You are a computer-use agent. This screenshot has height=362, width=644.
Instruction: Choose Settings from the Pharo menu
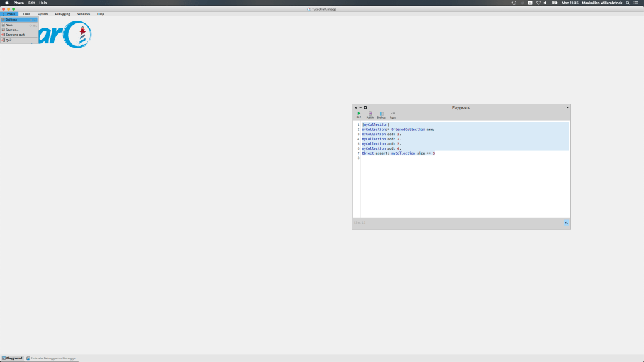coord(11,19)
